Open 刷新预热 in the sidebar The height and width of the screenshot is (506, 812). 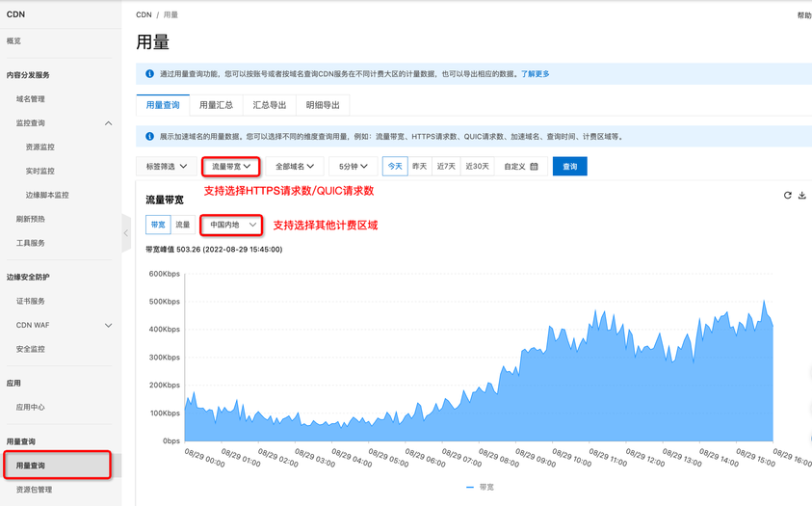pyautogui.click(x=30, y=219)
